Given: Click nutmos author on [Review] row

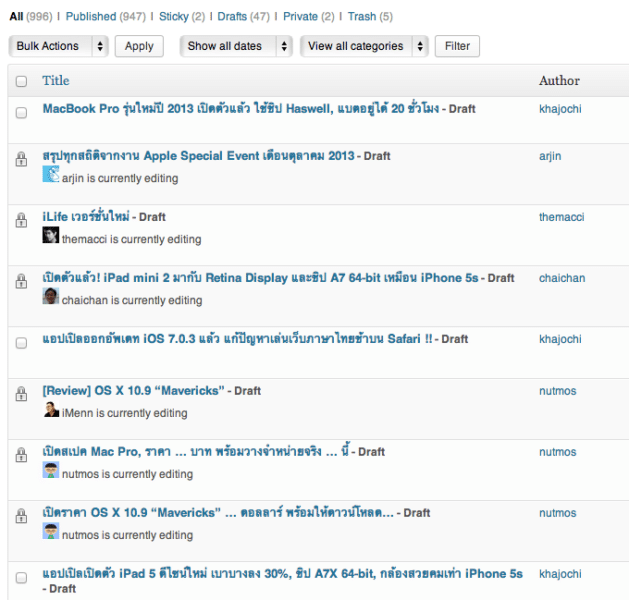Looking at the screenshot, I should coord(558,391).
